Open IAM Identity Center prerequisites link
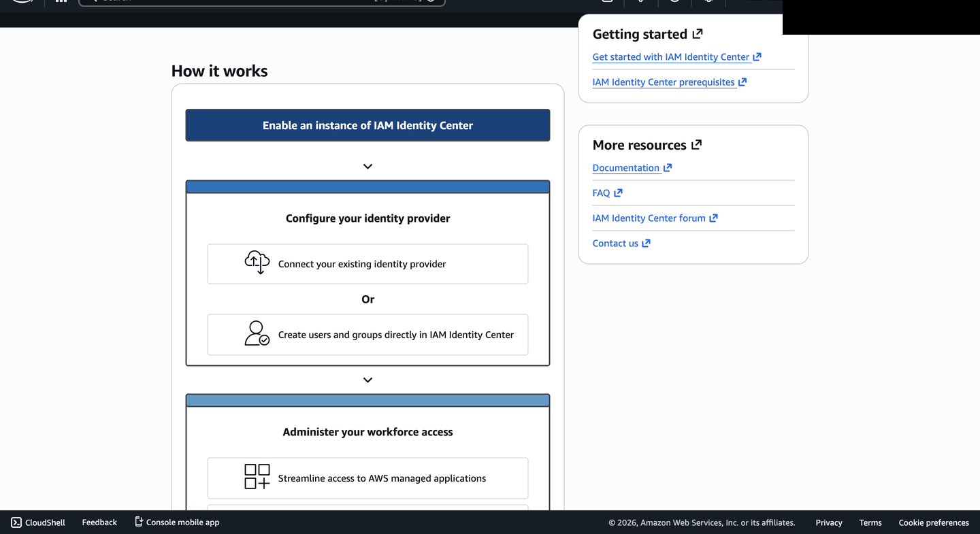This screenshot has width=980, height=534. (670, 82)
